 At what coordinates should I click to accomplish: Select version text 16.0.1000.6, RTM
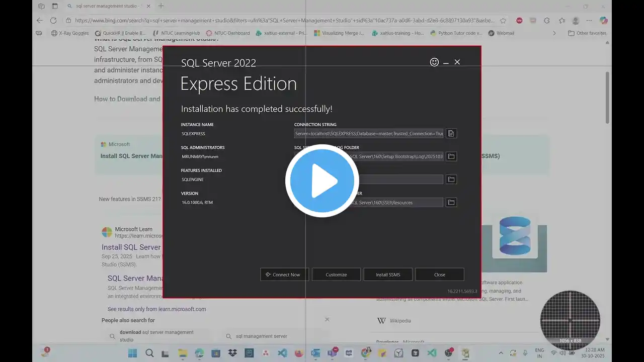(197, 203)
